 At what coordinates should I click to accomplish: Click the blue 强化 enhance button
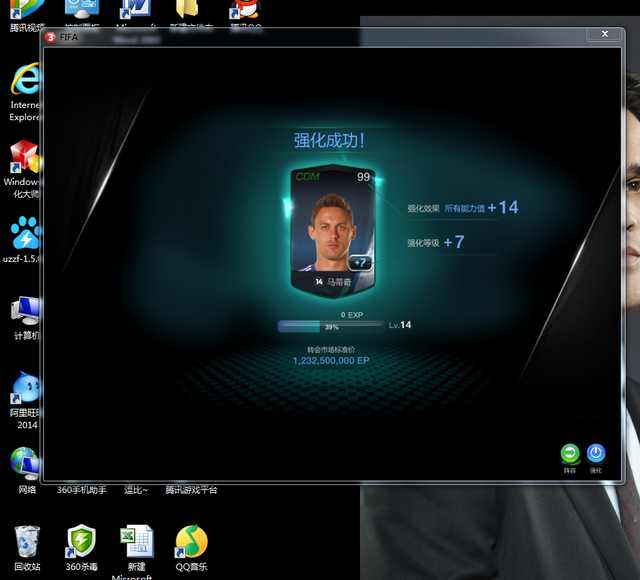(x=596, y=453)
